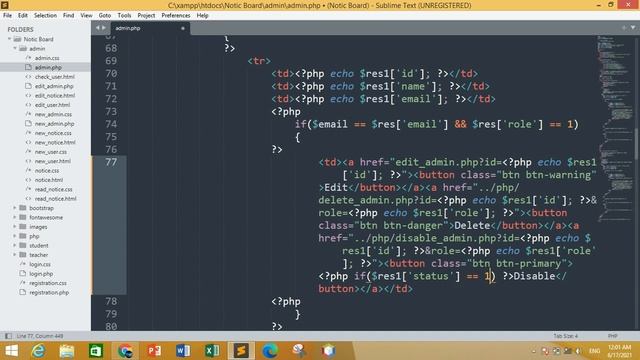This screenshot has width=640, height=360.
Task: Open the Project menu
Action: [146, 15]
